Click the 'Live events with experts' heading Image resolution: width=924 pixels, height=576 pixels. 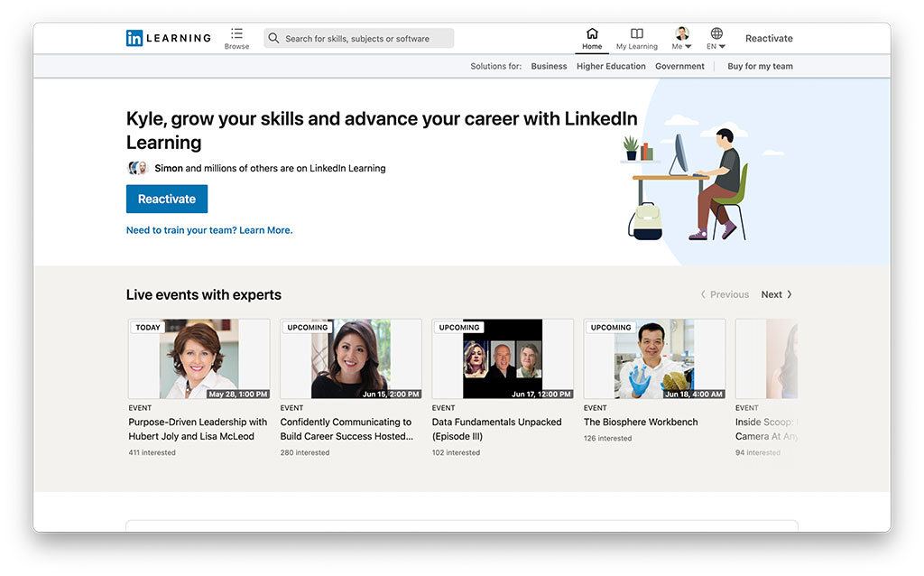pyautogui.click(x=204, y=295)
